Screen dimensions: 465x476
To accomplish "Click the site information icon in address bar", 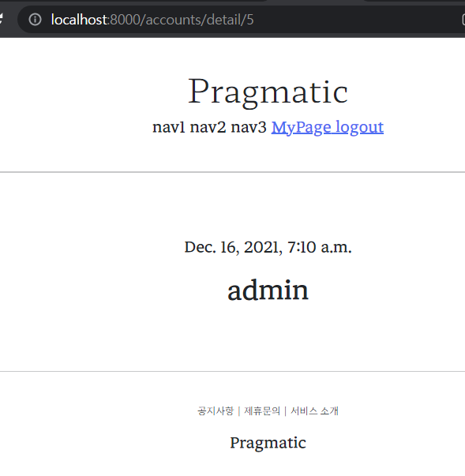I will [x=35, y=20].
